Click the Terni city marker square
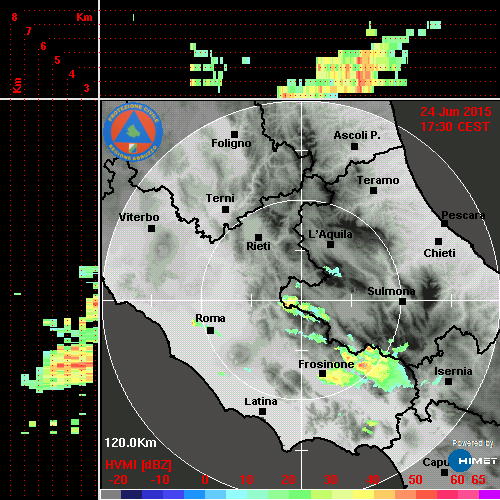The width and height of the screenshot is (500, 500). 225,209
